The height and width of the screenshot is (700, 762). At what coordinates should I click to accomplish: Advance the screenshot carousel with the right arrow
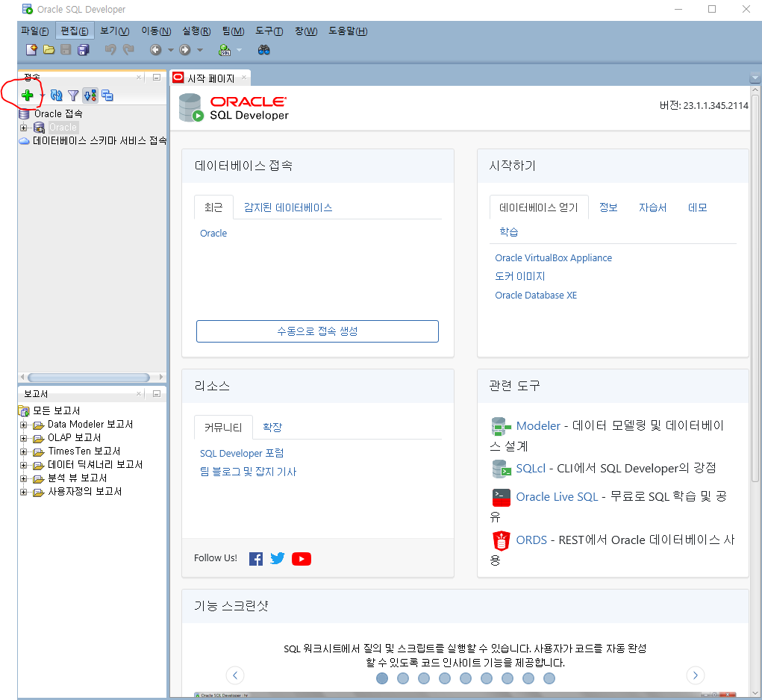pos(695,675)
